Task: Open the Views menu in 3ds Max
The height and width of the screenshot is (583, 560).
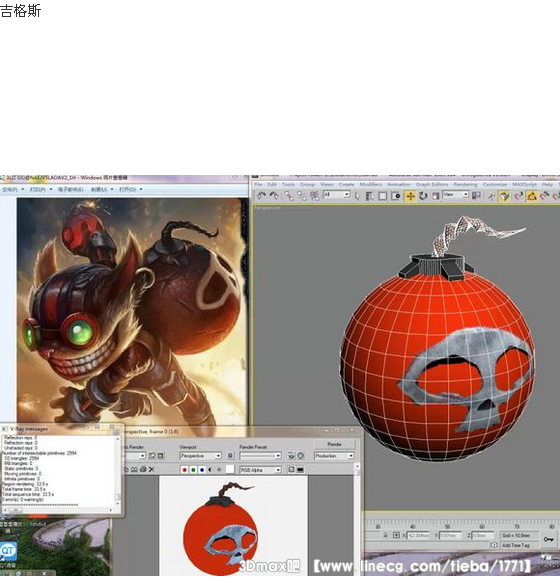Action: pyautogui.click(x=326, y=184)
